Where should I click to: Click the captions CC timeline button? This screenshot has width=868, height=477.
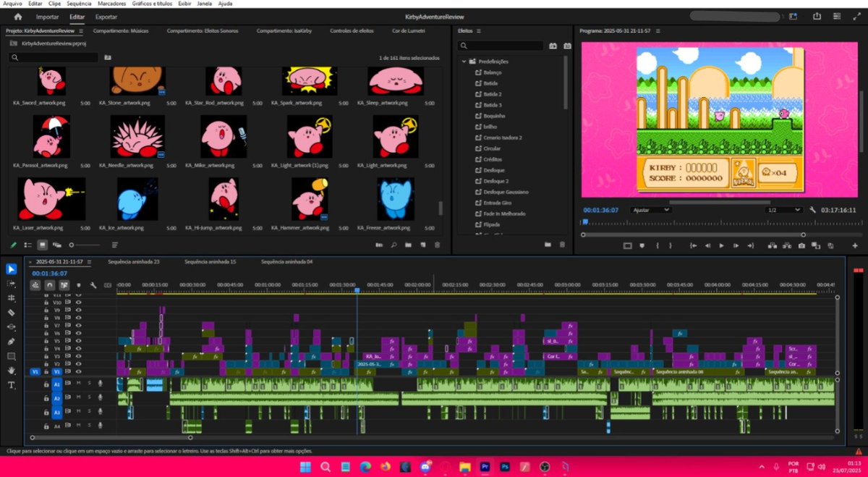[108, 285]
